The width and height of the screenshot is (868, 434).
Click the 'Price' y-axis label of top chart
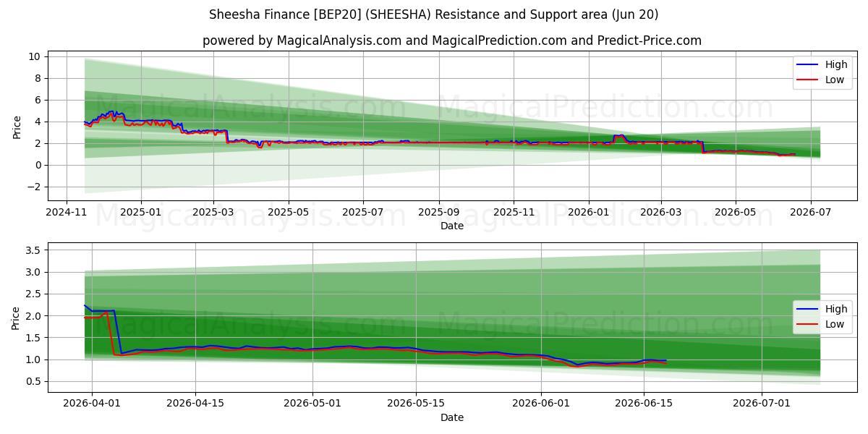pyautogui.click(x=16, y=126)
